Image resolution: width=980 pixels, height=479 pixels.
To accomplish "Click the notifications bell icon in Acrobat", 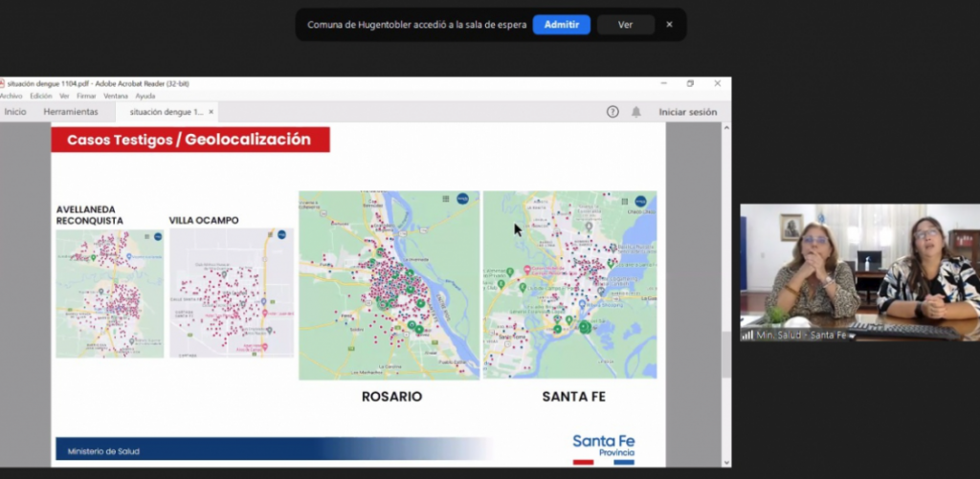I will click(x=635, y=112).
